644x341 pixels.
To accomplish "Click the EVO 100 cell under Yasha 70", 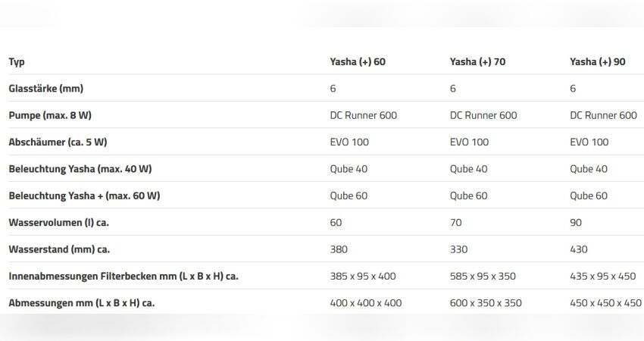I will (469, 142).
